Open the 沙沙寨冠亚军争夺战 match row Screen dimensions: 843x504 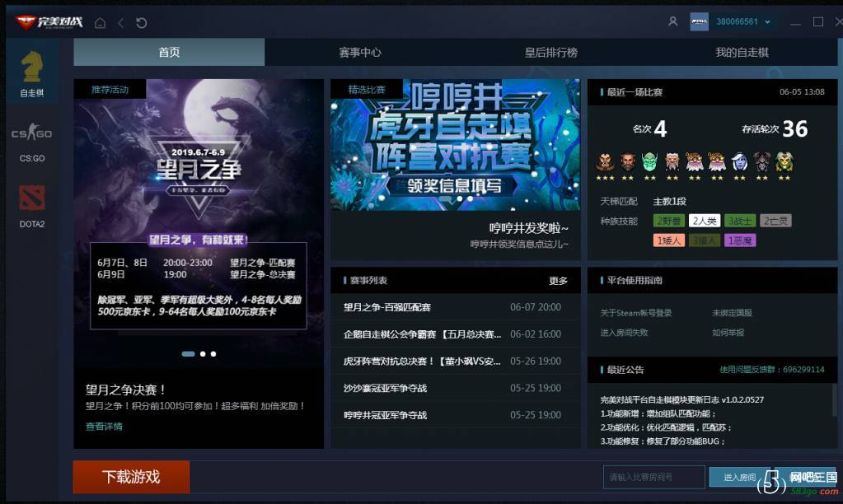coord(456,387)
